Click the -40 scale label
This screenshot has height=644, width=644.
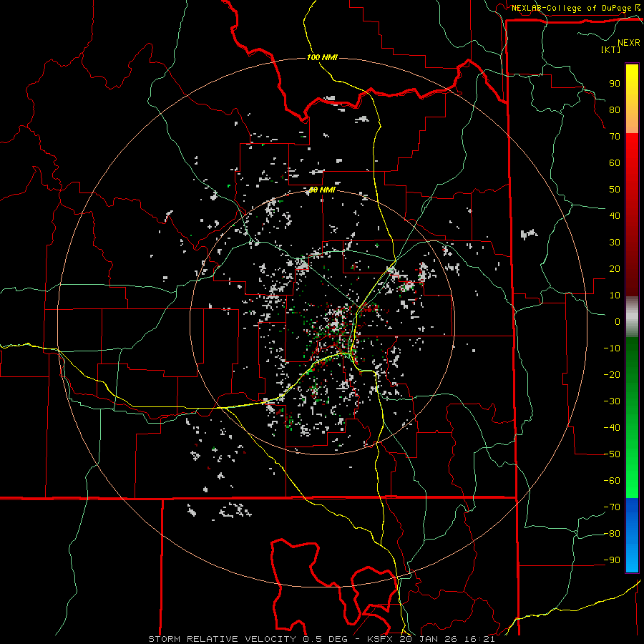coord(612,428)
